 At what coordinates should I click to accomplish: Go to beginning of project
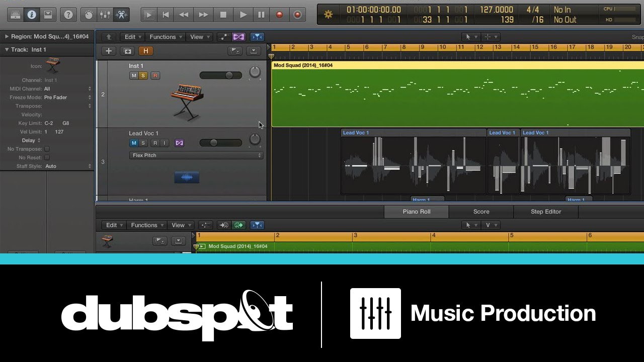click(x=166, y=15)
